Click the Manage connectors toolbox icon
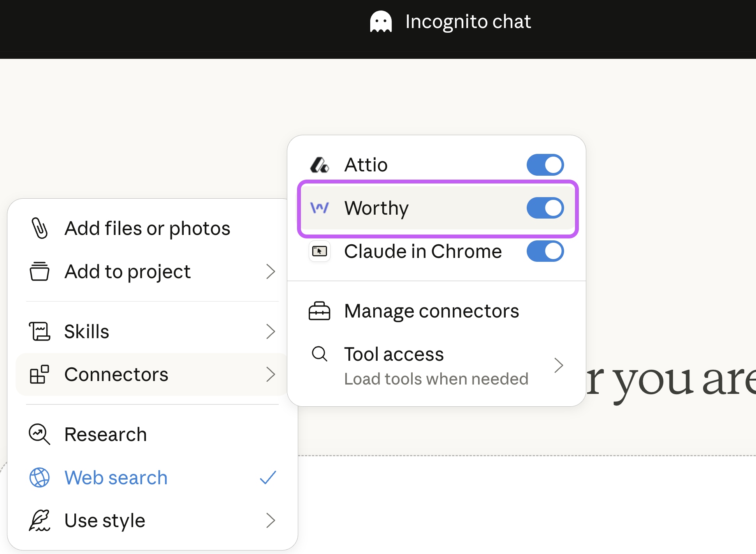The width and height of the screenshot is (756, 554). [320, 311]
